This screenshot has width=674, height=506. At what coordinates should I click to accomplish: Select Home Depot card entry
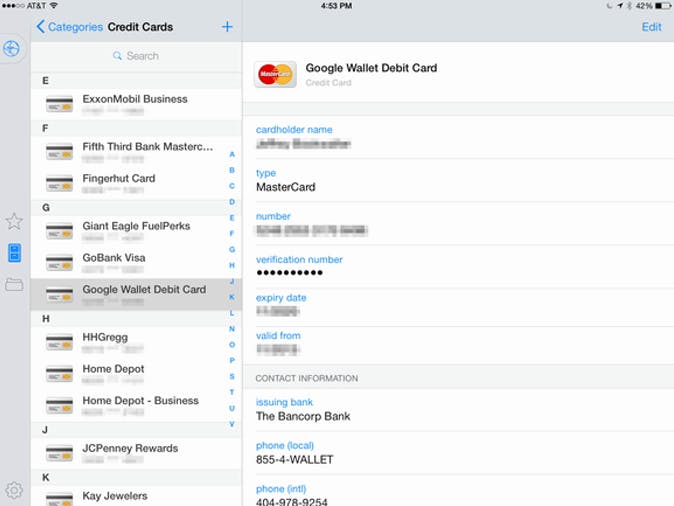136,374
